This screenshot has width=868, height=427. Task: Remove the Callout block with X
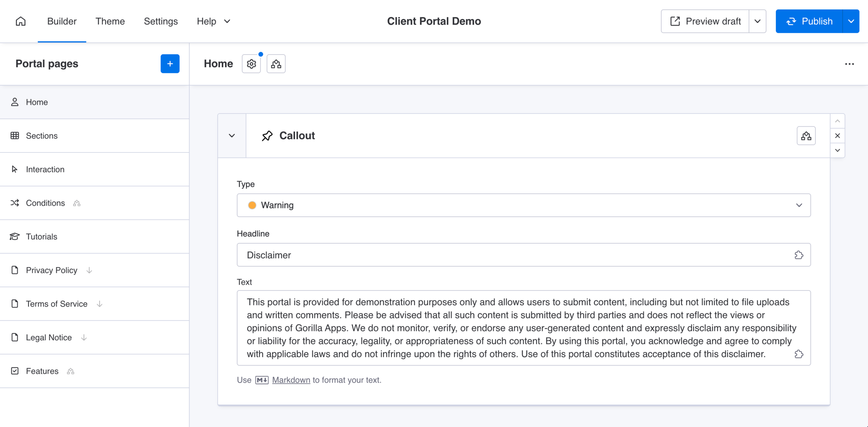tap(838, 136)
